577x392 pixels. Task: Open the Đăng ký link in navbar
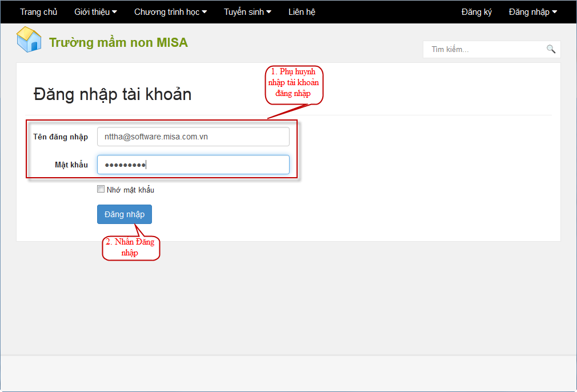[476, 12]
